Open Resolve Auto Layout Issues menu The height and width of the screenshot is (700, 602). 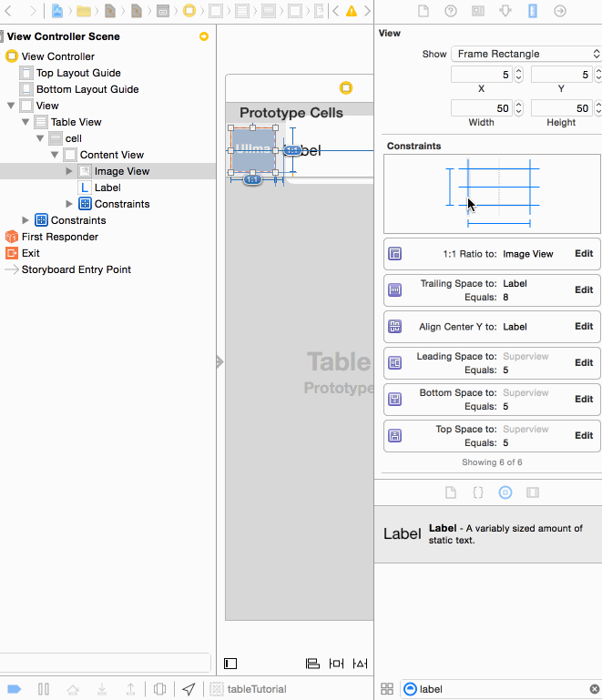coord(360,664)
